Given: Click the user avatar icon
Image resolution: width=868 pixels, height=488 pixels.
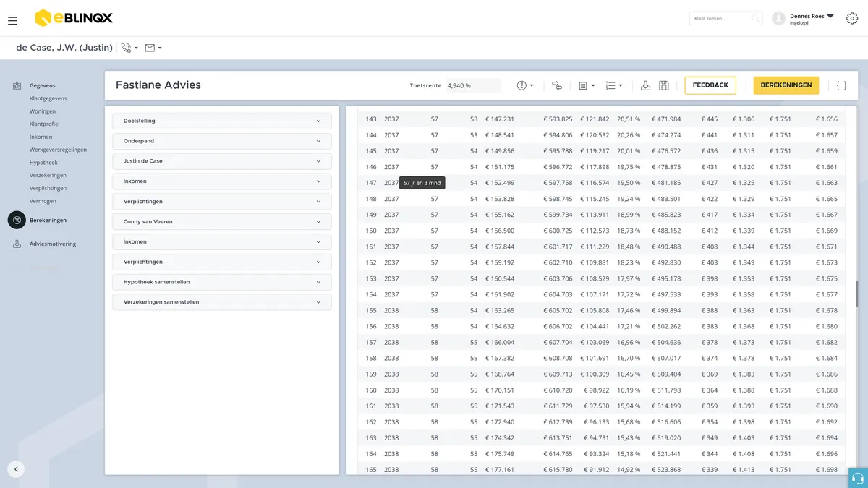Looking at the screenshot, I should 778,19.
